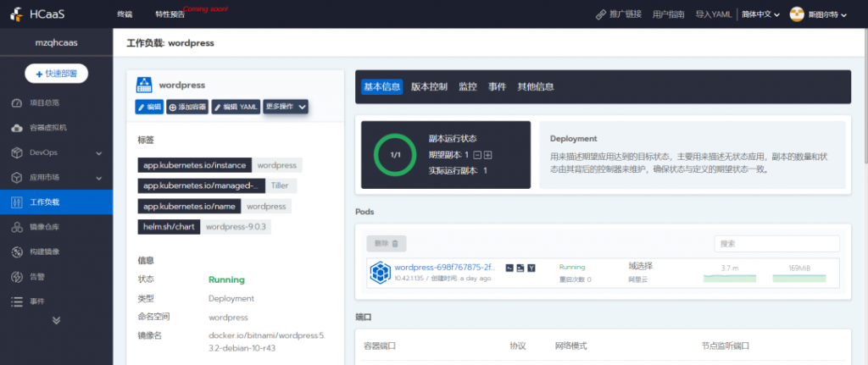868x365 pixels.
Task: Open the pod terminal shell icon
Action: 509,268
